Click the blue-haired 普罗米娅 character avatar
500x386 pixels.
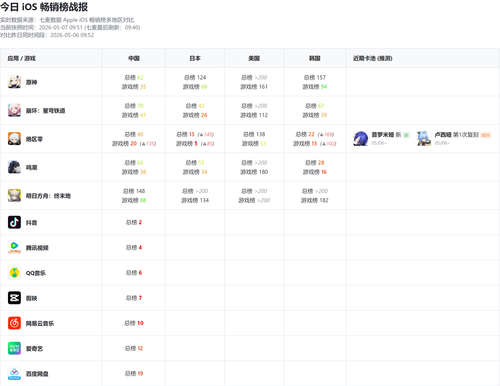pos(360,139)
